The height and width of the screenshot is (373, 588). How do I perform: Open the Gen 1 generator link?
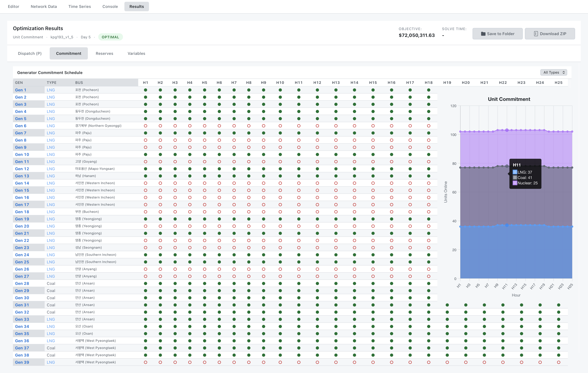point(20,90)
